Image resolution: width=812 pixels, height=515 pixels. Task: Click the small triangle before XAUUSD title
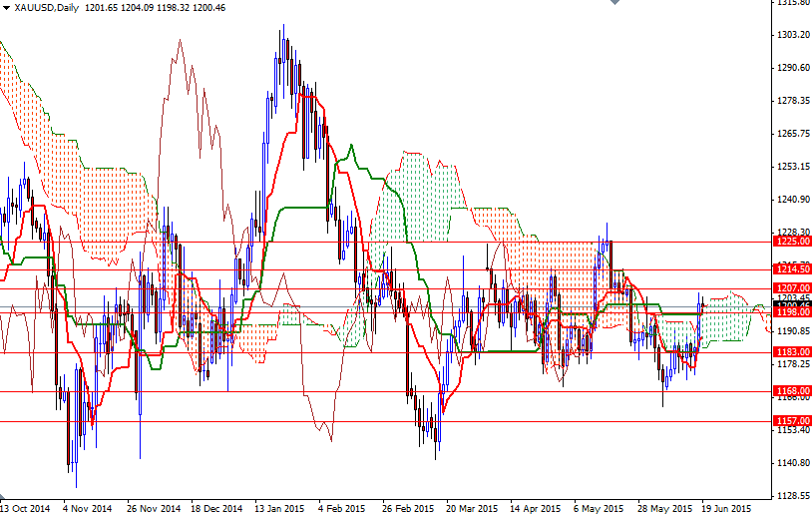pyautogui.click(x=6, y=8)
